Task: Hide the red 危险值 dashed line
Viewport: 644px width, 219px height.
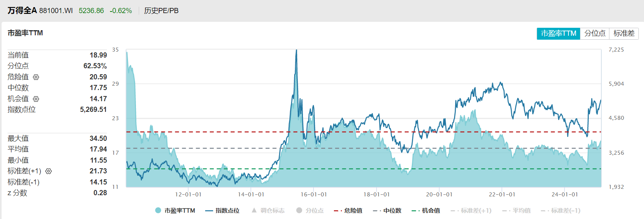Action: tap(348, 211)
